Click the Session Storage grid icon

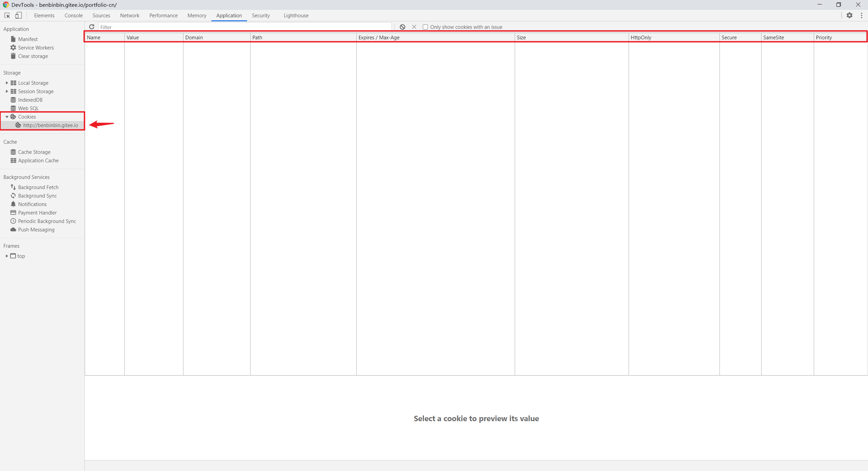pyautogui.click(x=13, y=91)
